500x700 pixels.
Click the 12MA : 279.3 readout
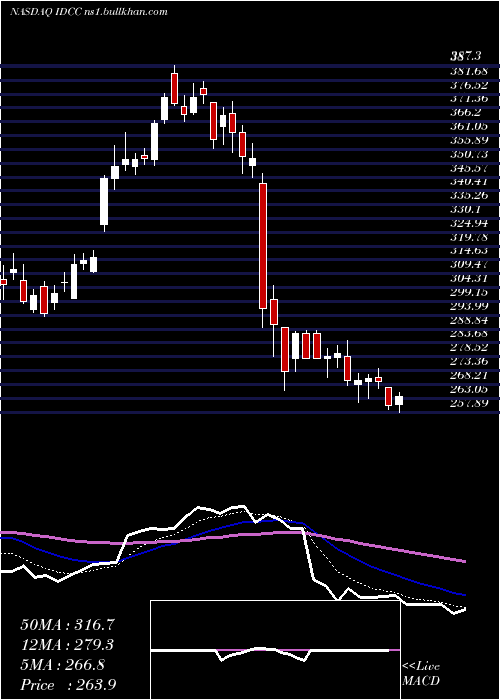pyautogui.click(x=67, y=645)
